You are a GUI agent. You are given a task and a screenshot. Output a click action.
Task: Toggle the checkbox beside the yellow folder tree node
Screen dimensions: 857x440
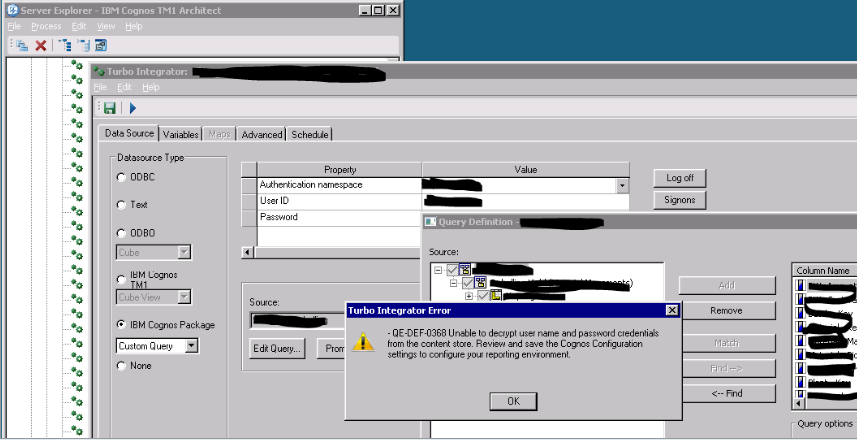pos(483,296)
